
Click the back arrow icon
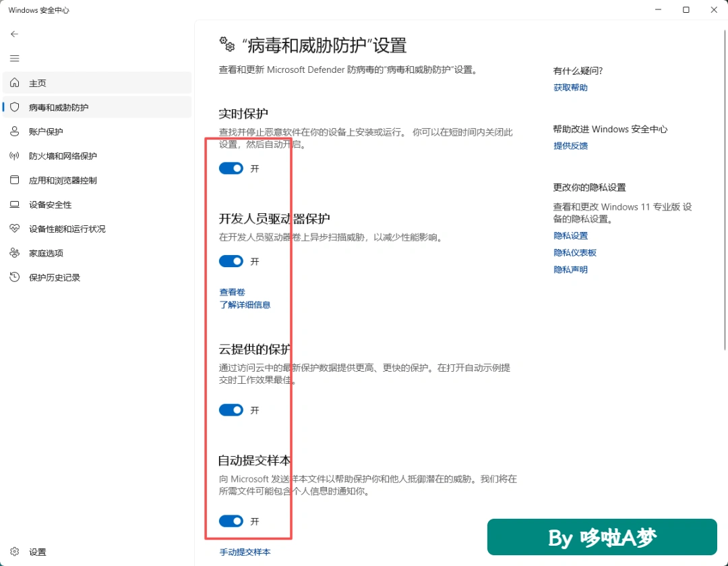pos(14,34)
